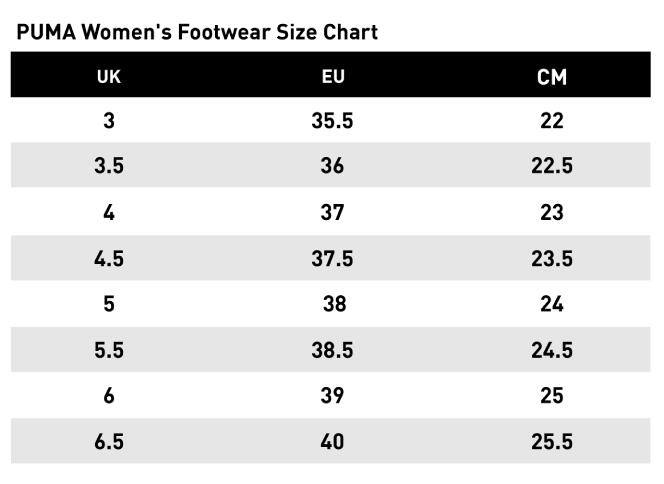Select the 23 CM cell
Viewport: 664px width, 484px height.
pos(552,212)
